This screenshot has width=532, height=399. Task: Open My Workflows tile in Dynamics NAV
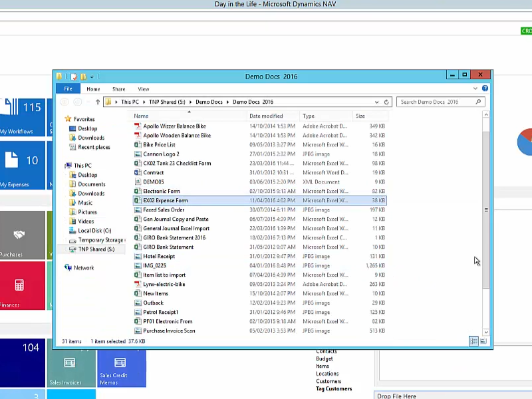coord(23,117)
